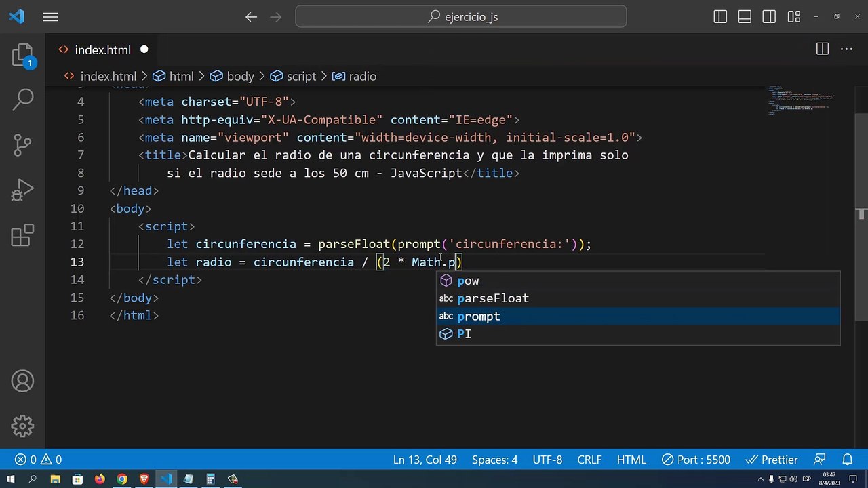
Task: Select the index.html editor tab
Action: point(103,49)
